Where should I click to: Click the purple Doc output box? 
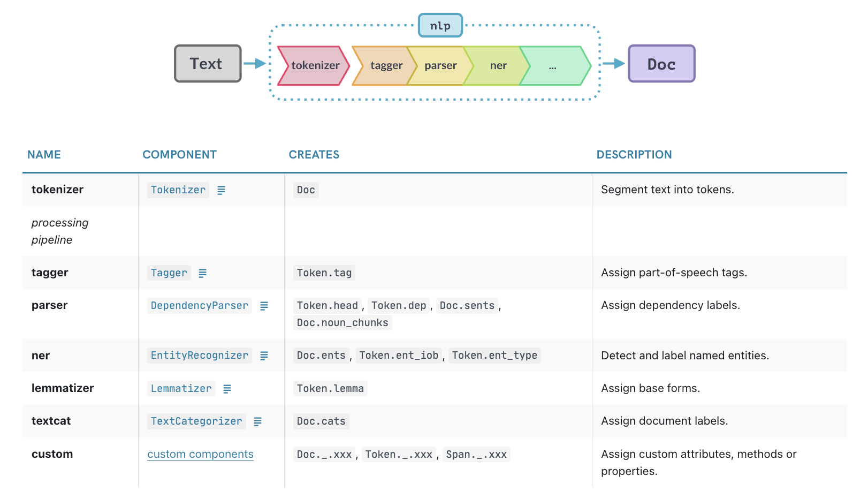point(661,64)
